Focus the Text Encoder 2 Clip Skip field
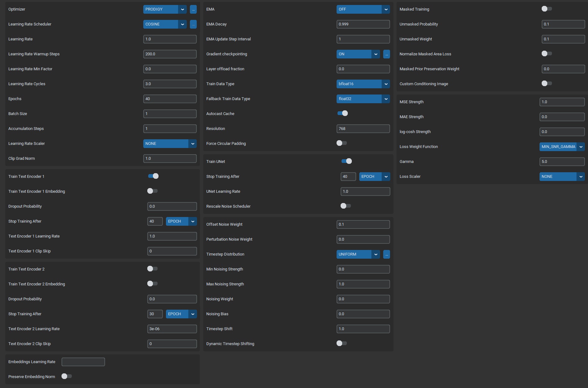 [172, 344]
